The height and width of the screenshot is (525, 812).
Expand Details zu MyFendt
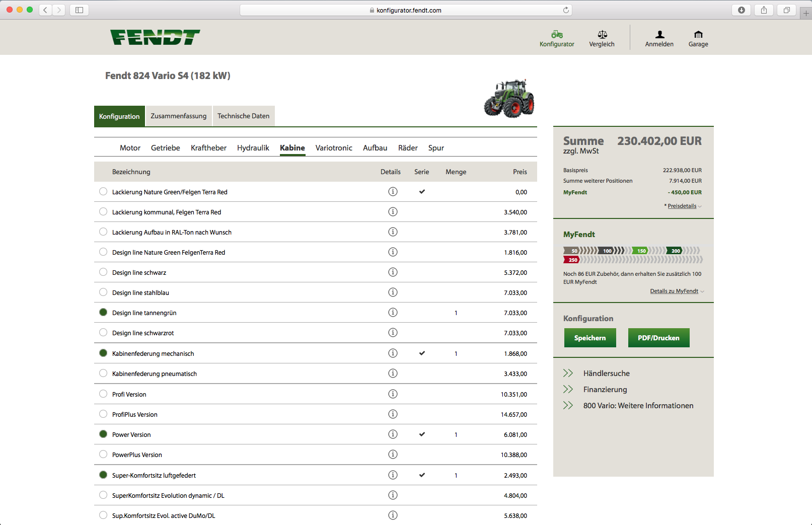(674, 291)
